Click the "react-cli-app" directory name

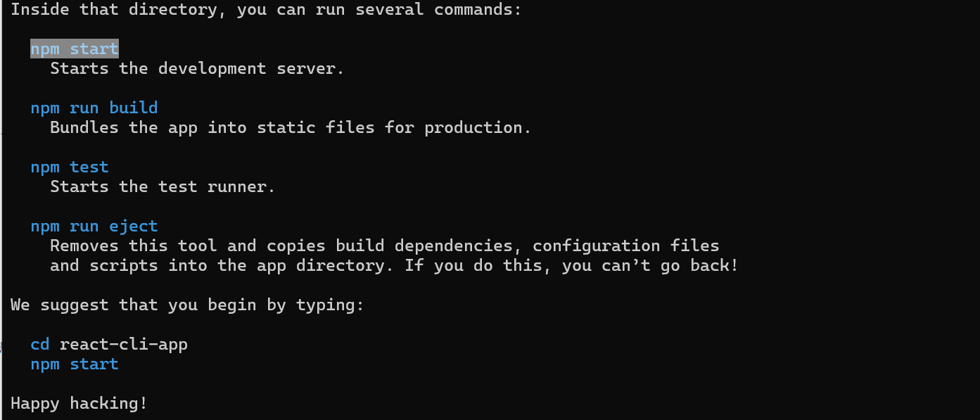123,344
